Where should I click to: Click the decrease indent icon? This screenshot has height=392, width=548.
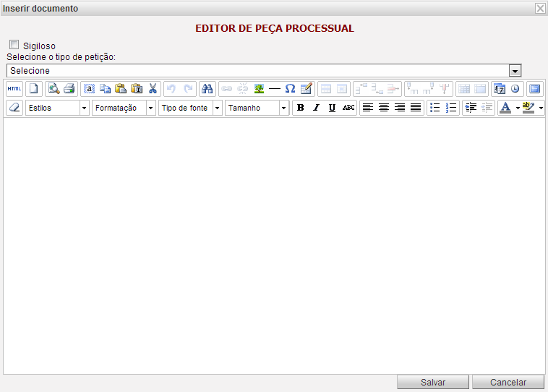[487, 108]
